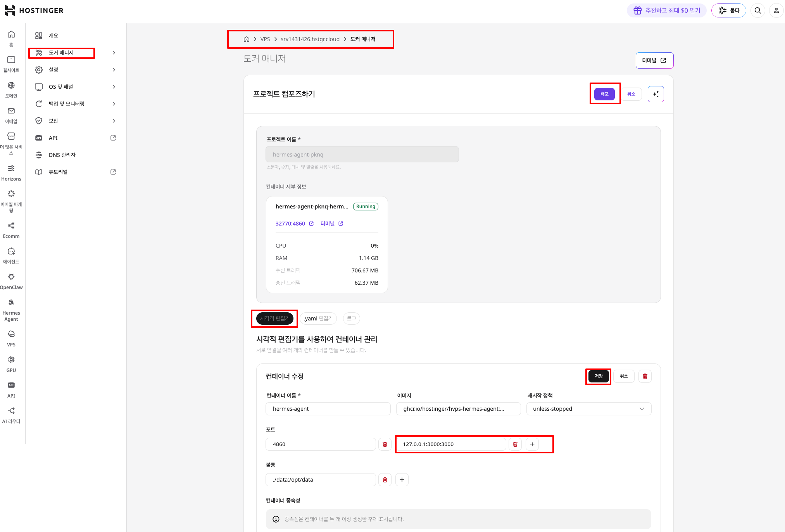Screen dimensions: 785x532
Task: Click the AI sparkle assistant button
Action: 656,94
